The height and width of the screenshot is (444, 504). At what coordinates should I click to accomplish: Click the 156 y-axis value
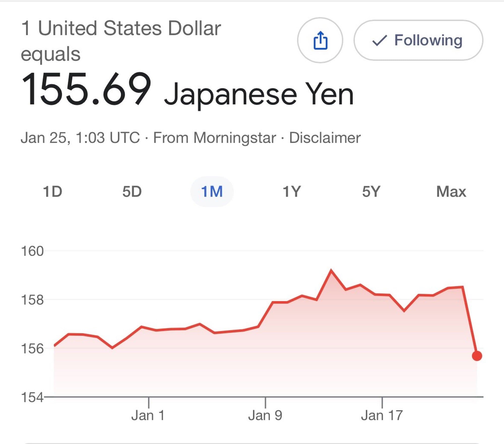pyautogui.click(x=33, y=349)
